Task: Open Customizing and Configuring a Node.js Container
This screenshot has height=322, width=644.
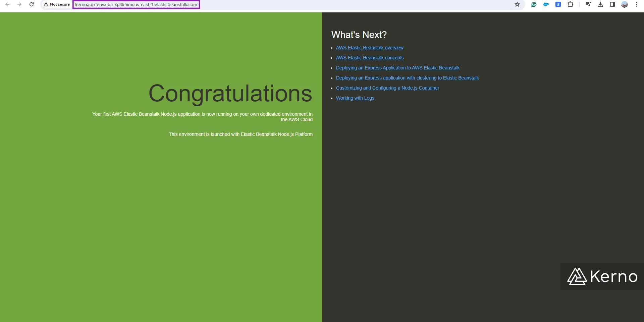Action: pos(387,88)
